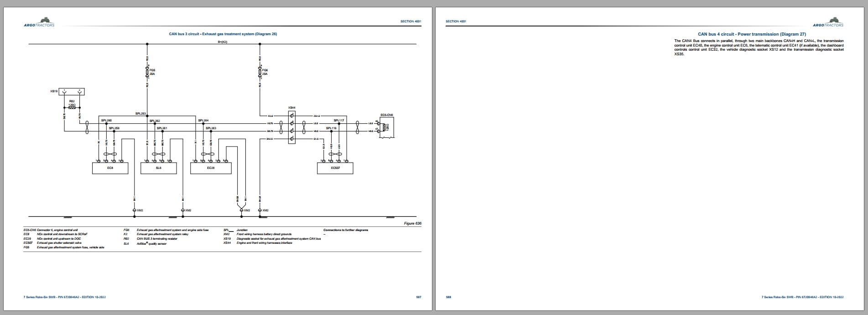
Task: Click legend entry 'Diagnostic socket for exhaust gas aftertreatment system CAN bus'
Action: 279,239
